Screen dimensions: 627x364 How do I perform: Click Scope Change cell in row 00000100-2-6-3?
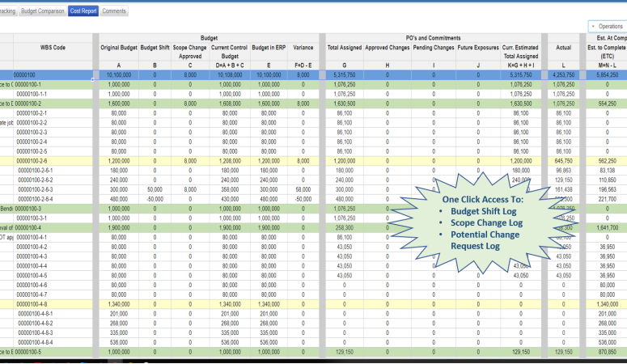190,190
